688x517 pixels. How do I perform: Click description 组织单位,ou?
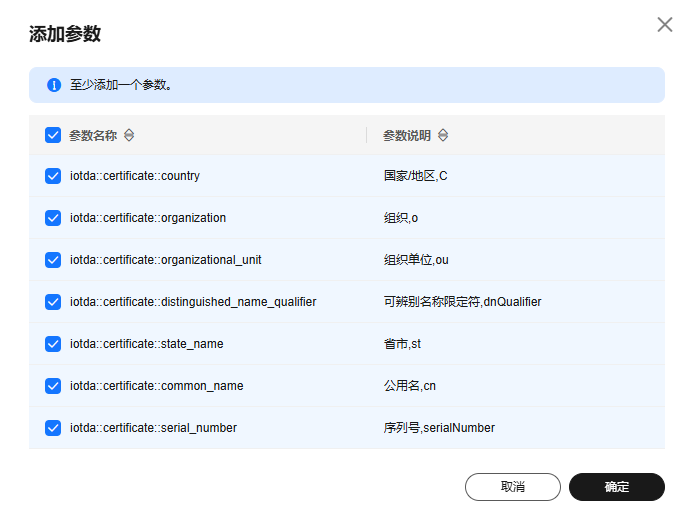(416, 260)
